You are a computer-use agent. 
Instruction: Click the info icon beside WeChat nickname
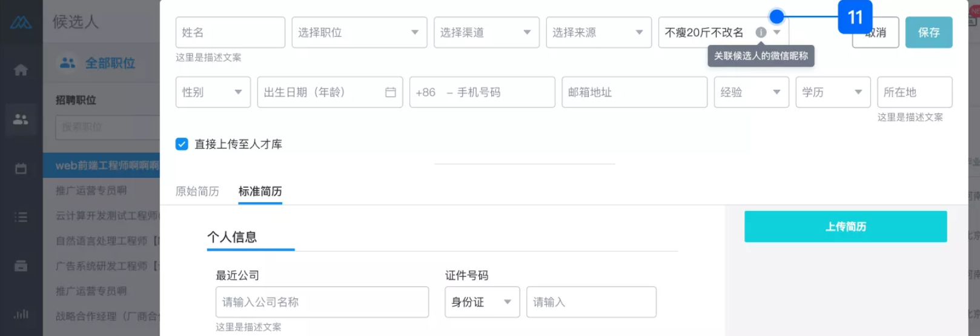(x=761, y=32)
